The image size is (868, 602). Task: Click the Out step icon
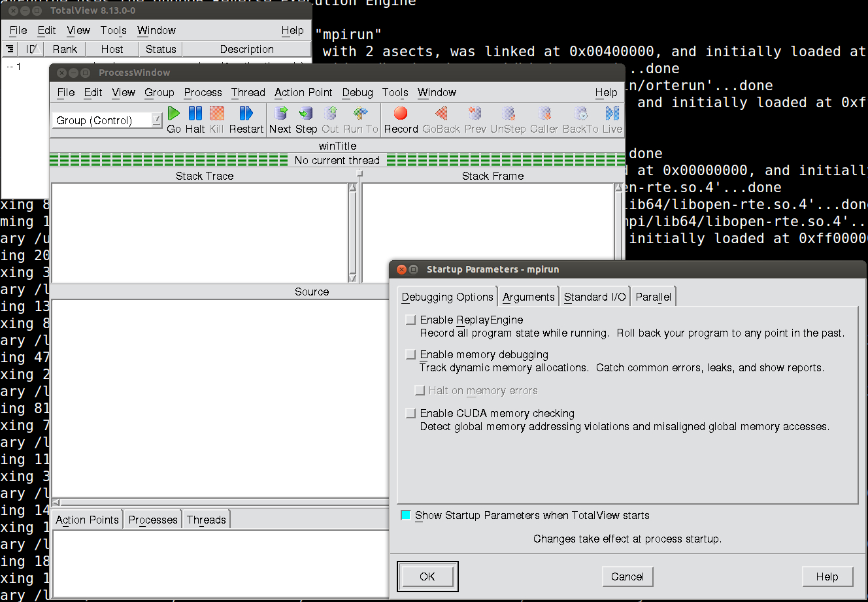pos(331,113)
